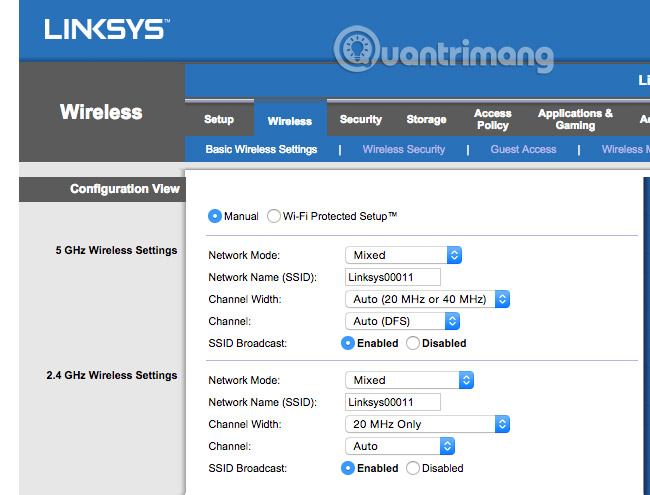Viewport: 650px width, 495px height.
Task: Click the Linksys logo
Action: click(107, 29)
